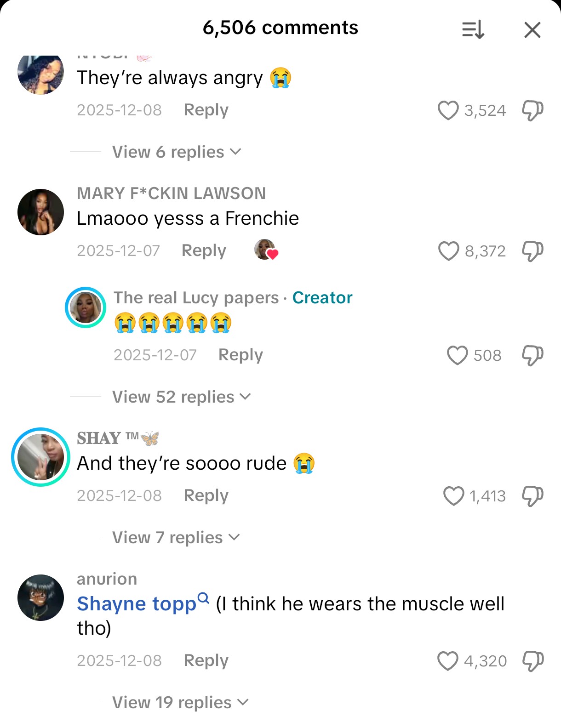Dislike the Frenchie comment by Mary Lawson

click(x=532, y=251)
